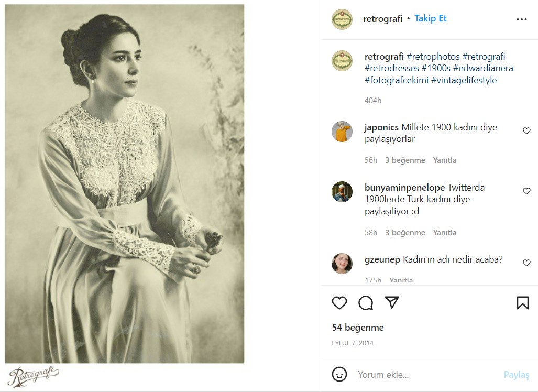The image size is (538, 392).
Task: Click the vintage portrait photo
Action: pyautogui.click(x=125, y=183)
